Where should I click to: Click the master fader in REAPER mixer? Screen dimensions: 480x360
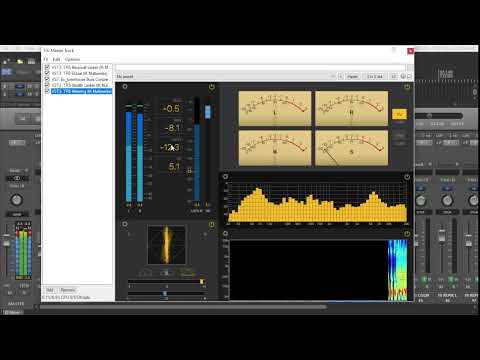6,242
